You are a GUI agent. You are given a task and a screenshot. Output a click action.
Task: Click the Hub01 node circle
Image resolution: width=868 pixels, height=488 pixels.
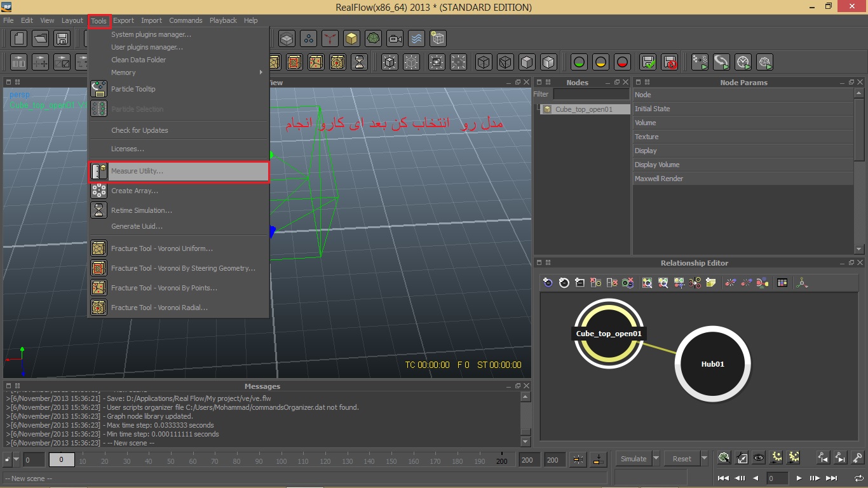[x=712, y=364]
